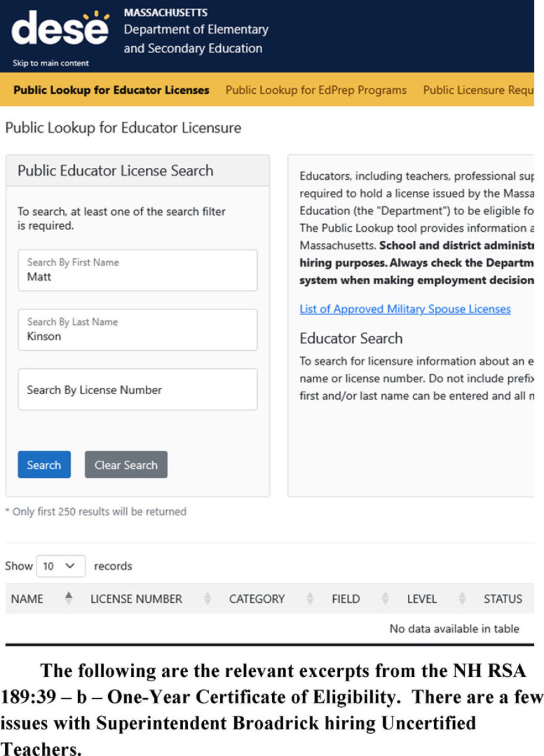Sort by LICENSE NUMBER column arrows
Viewport: 544px width, 756px height.
click(x=208, y=598)
